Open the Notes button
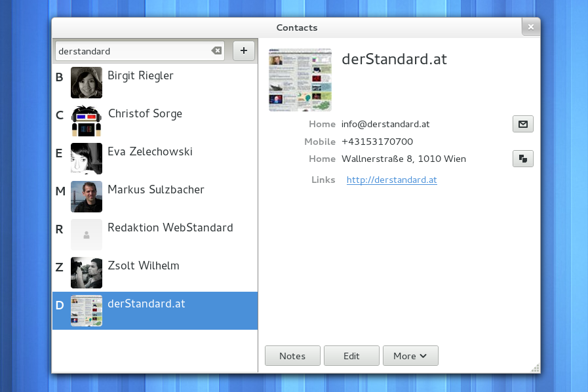 pyautogui.click(x=292, y=355)
